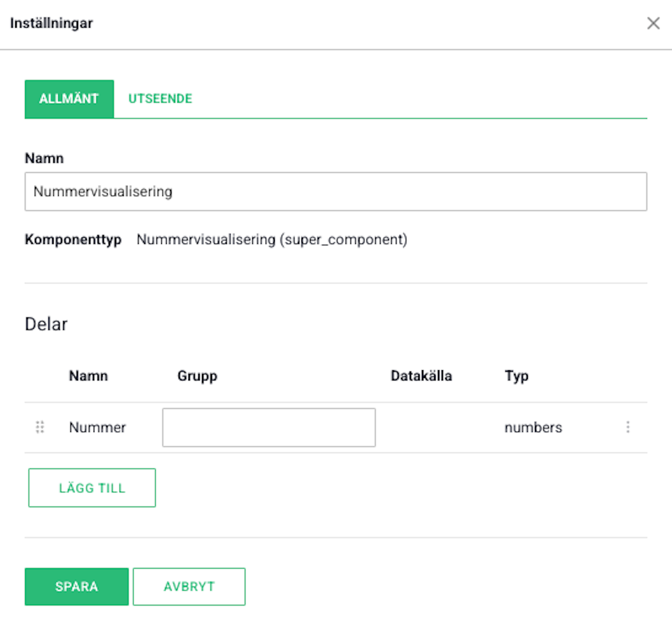The height and width of the screenshot is (623, 672).
Task: Click the Nummervisualisering (super_component) text
Action: click(272, 240)
